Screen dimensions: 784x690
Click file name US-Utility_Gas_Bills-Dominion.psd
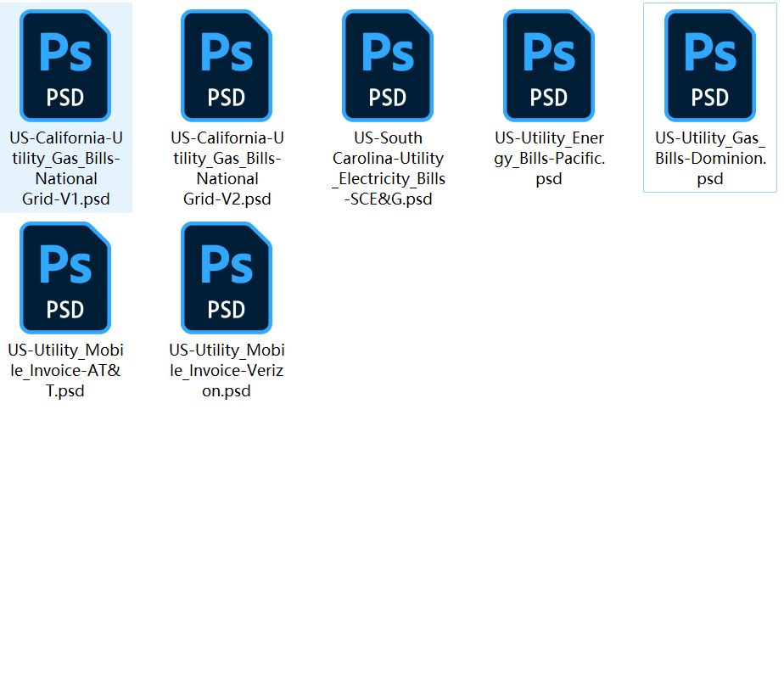pos(710,158)
